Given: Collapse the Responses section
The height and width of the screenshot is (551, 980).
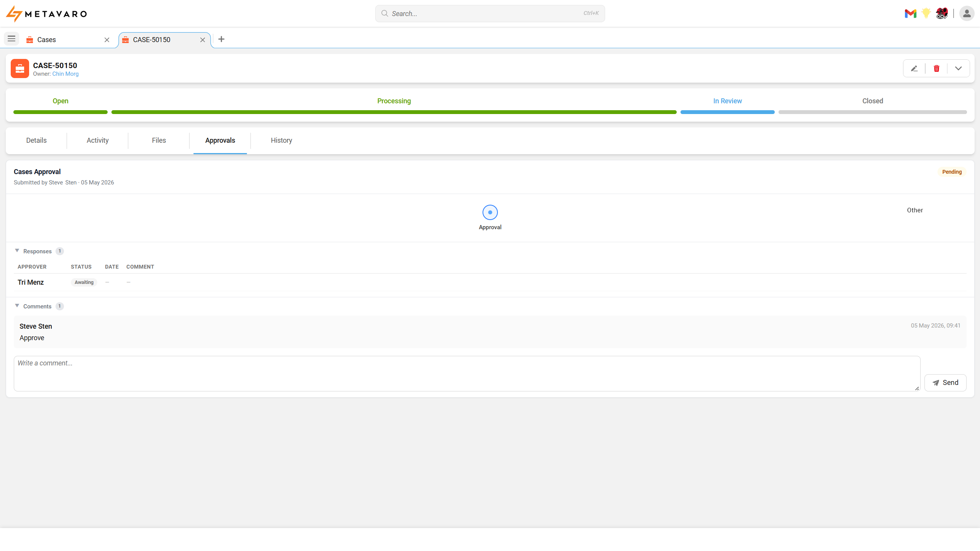Looking at the screenshot, I should tap(17, 251).
